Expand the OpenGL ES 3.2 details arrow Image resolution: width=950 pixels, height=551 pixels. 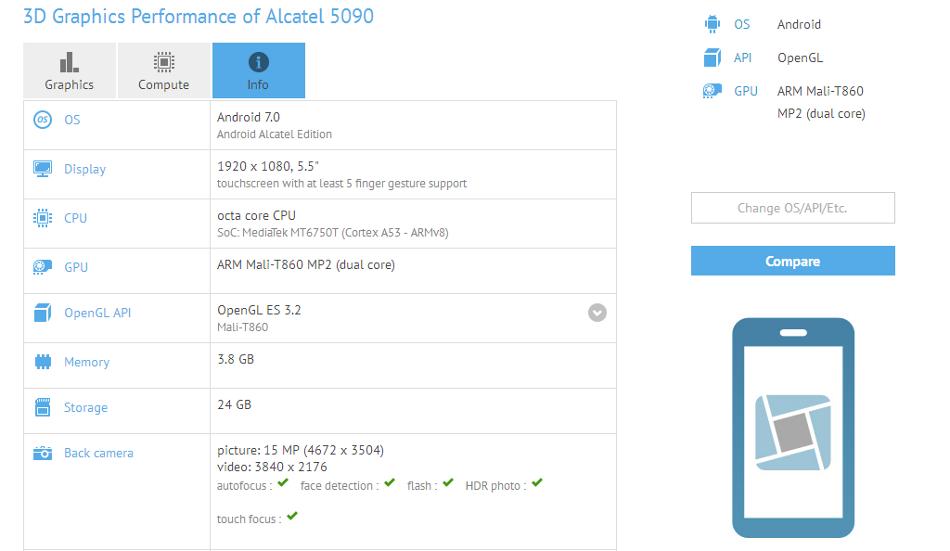click(597, 313)
